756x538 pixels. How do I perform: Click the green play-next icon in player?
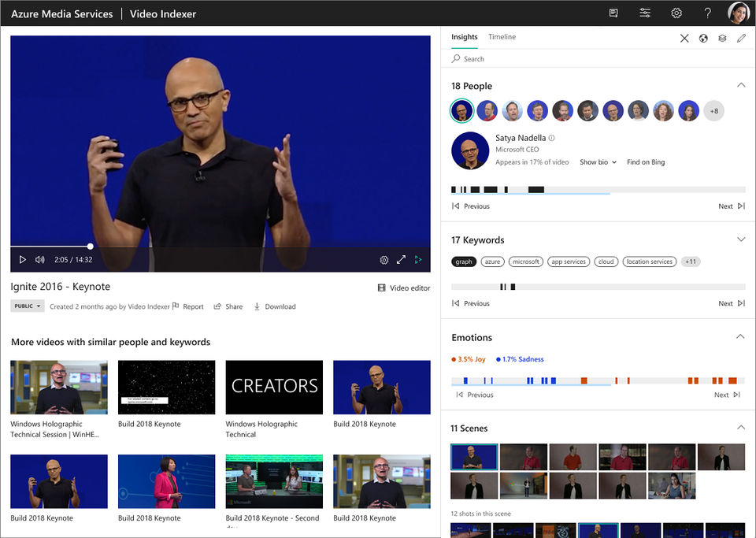(x=418, y=259)
